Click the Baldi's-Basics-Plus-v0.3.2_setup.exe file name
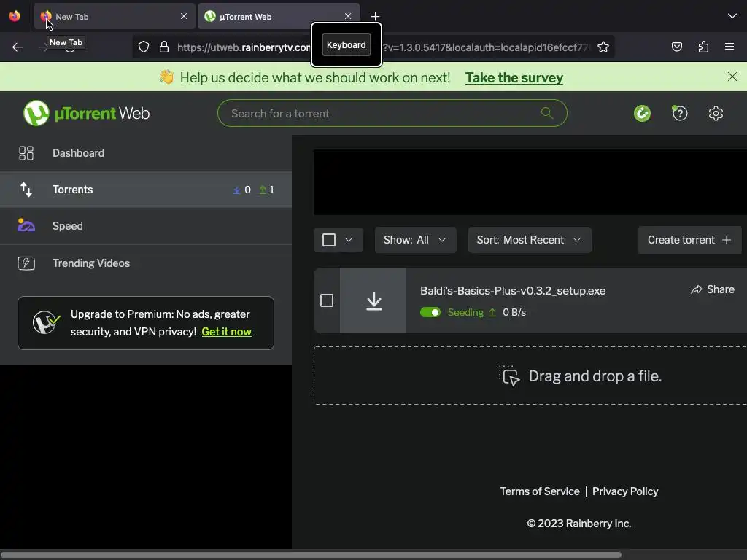This screenshot has width=747, height=560. (x=513, y=290)
